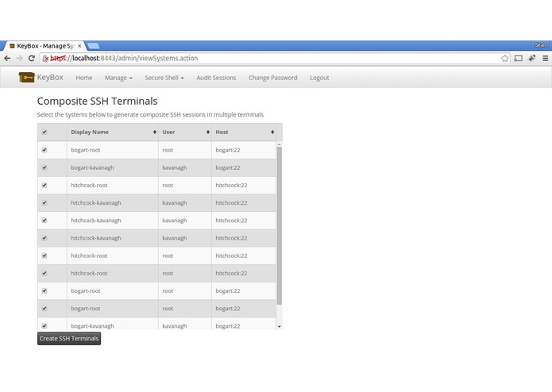
Task: Click the User column header label
Action: click(168, 132)
